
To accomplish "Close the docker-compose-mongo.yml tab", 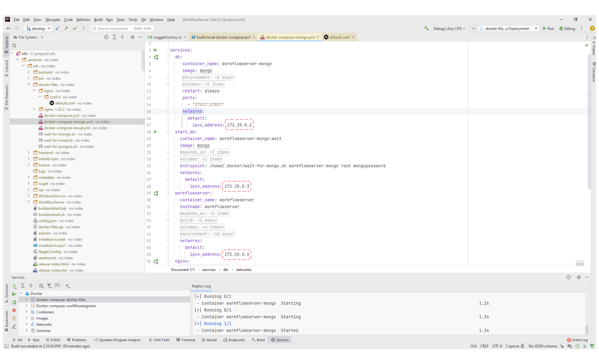I will point(318,37).
